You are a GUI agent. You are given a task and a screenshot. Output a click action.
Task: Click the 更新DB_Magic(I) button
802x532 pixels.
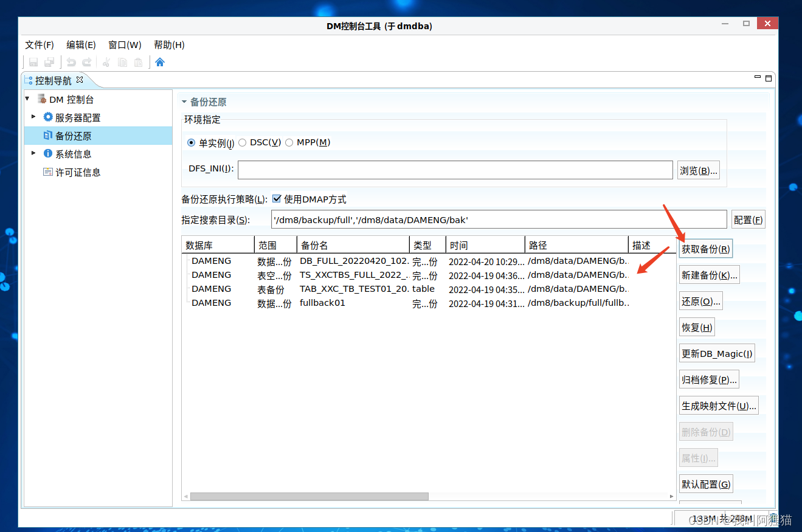pos(717,354)
